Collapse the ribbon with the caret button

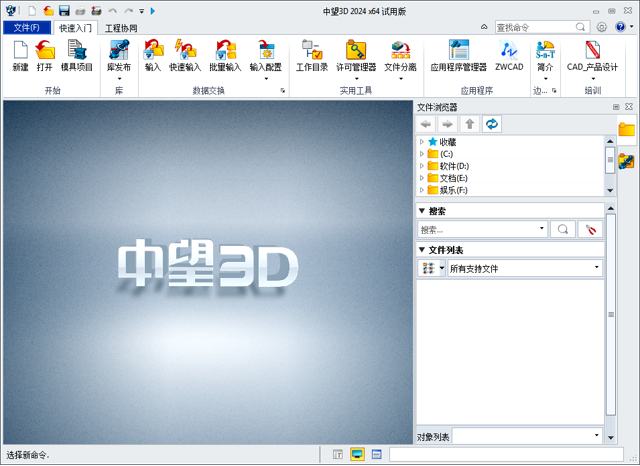click(x=484, y=27)
